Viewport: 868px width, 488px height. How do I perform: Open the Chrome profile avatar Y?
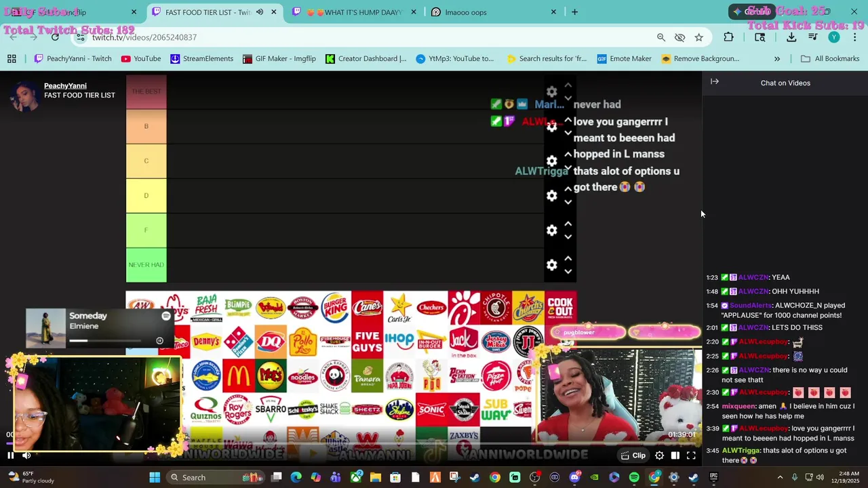[x=834, y=37]
